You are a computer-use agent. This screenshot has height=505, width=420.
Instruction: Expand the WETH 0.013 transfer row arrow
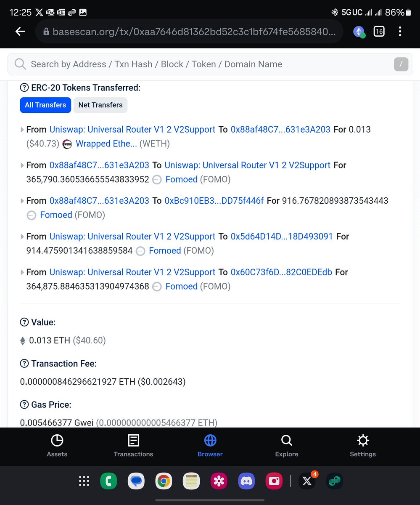(22, 130)
